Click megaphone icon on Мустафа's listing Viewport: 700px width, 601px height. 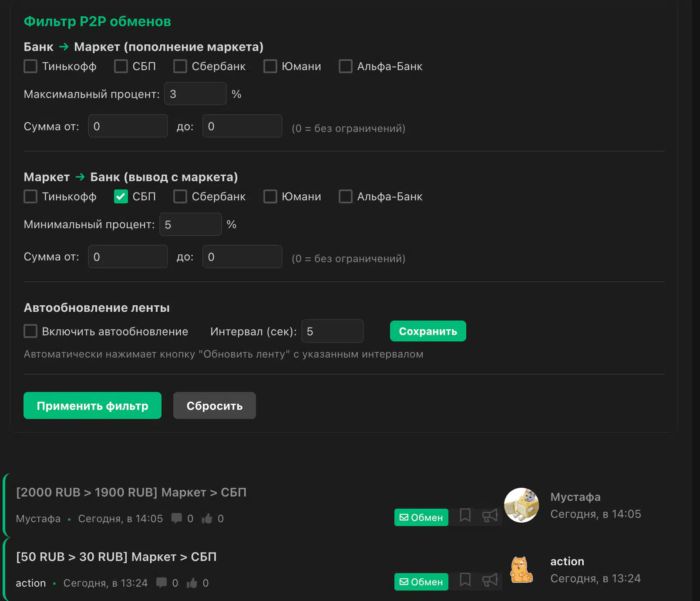(x=490, y=516)
